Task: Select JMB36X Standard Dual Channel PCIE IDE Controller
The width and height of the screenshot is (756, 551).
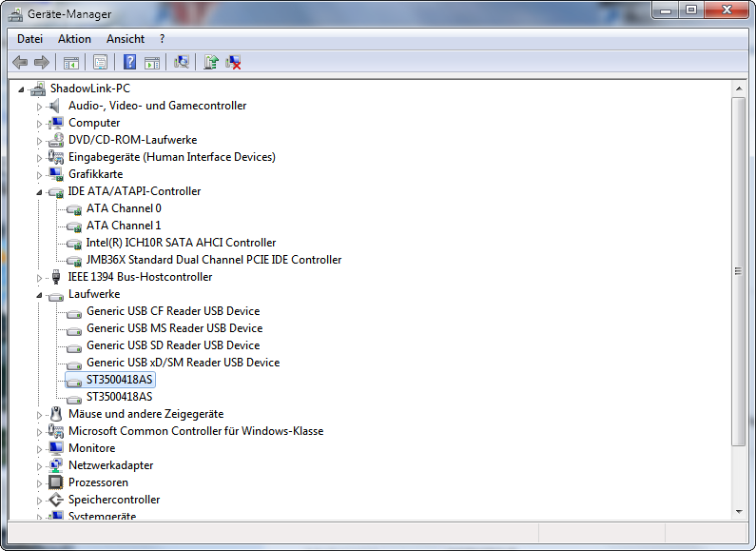Action: (x=214, y=260)
